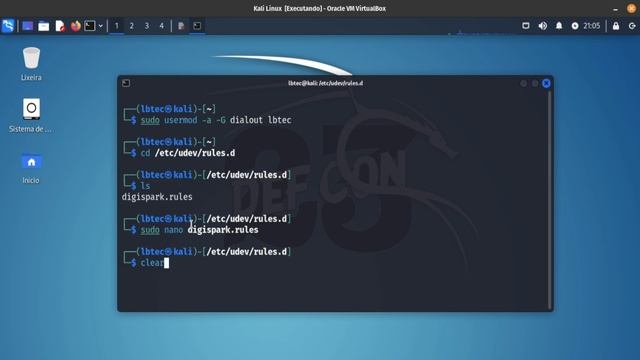Click 'sudo usermod -a -G dialout lbtec' line
Image resolution: width=640 pixels, height=360 pixels.
pyautogui.click(x=216, y=120)
